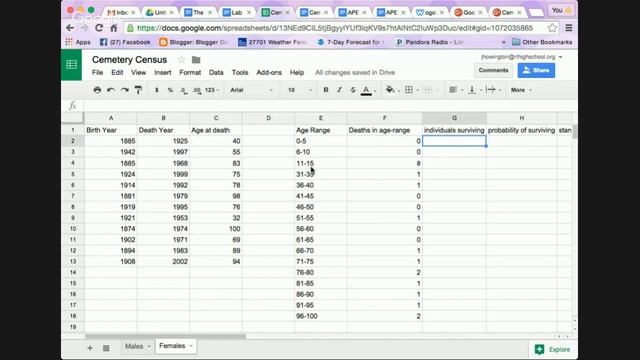Click the browser home icon

coord(114,28)
